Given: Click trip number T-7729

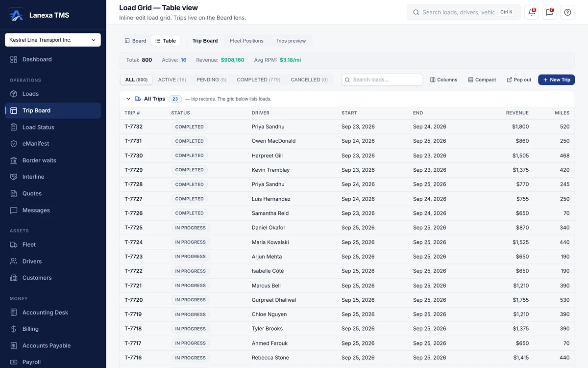Looking at the screenshot, I should click(x=133, y=170).
